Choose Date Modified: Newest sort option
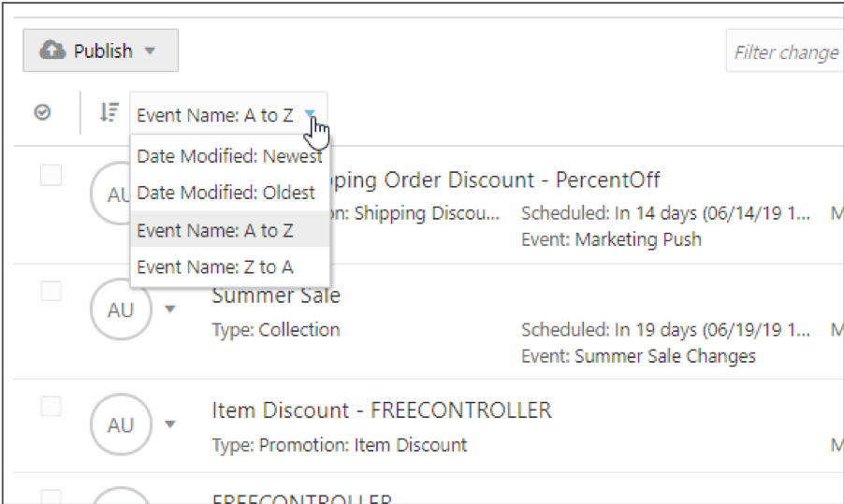The width and height of the screenshot is (844, 504). pyautogui.click(x=229, y=156)
